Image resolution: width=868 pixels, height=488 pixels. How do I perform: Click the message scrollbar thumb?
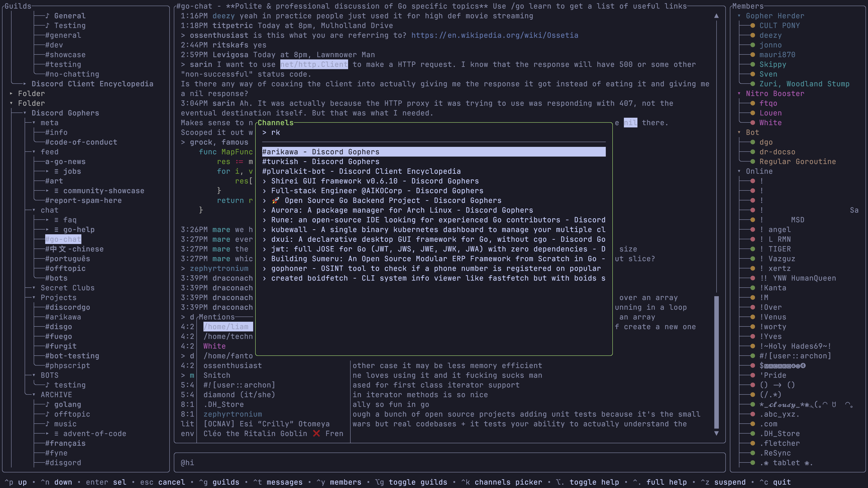coord(716,362)
